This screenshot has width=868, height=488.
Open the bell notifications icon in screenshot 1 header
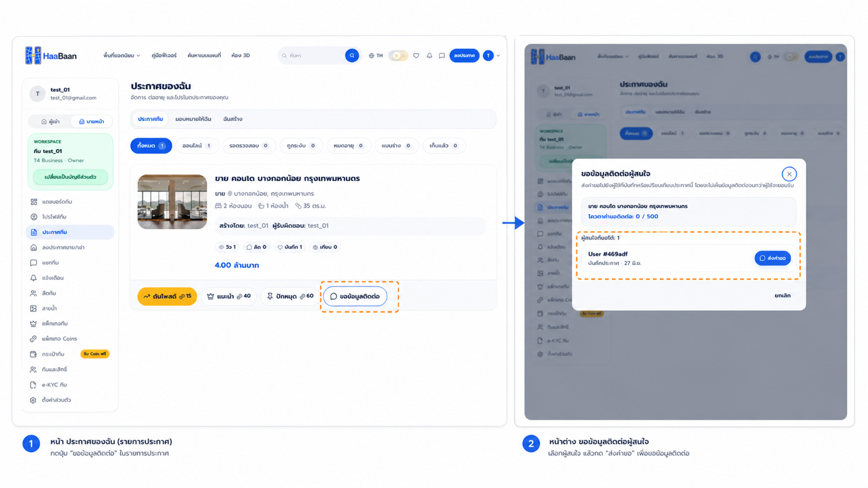coord(429,55)
